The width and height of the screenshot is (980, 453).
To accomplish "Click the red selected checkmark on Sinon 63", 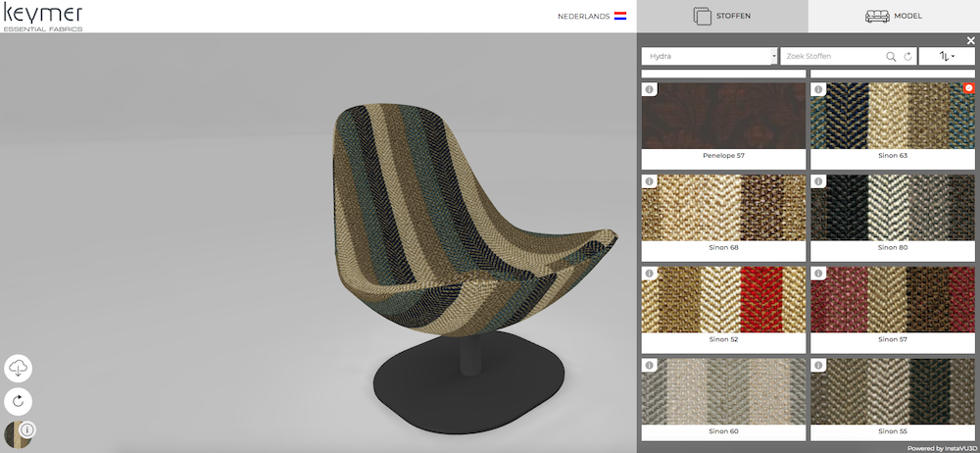I will [969, 88].
